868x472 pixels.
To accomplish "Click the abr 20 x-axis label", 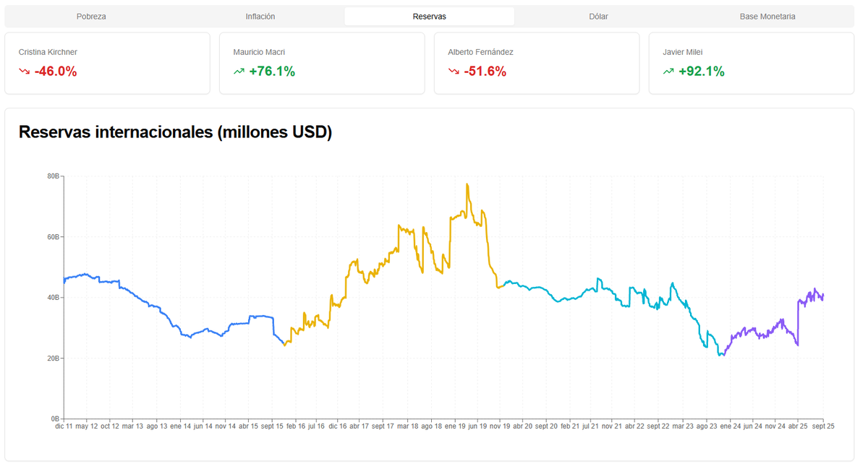I will tap(524, 426).
